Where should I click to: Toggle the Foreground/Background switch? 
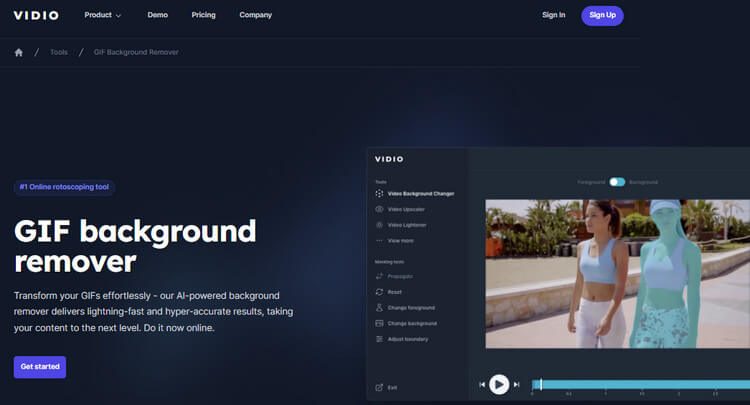617,182
